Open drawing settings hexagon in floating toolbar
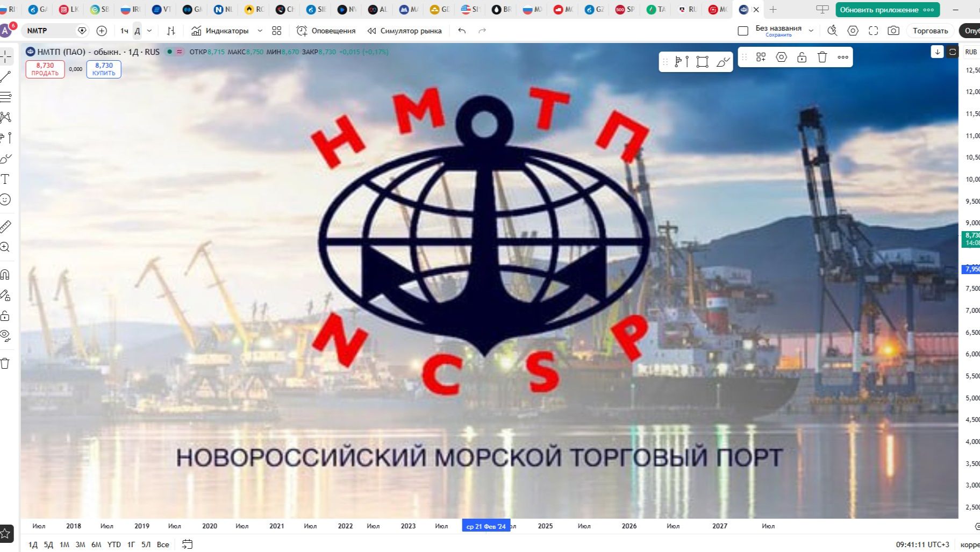This screenshot has width=980, height=552. [x=782, y=57]
